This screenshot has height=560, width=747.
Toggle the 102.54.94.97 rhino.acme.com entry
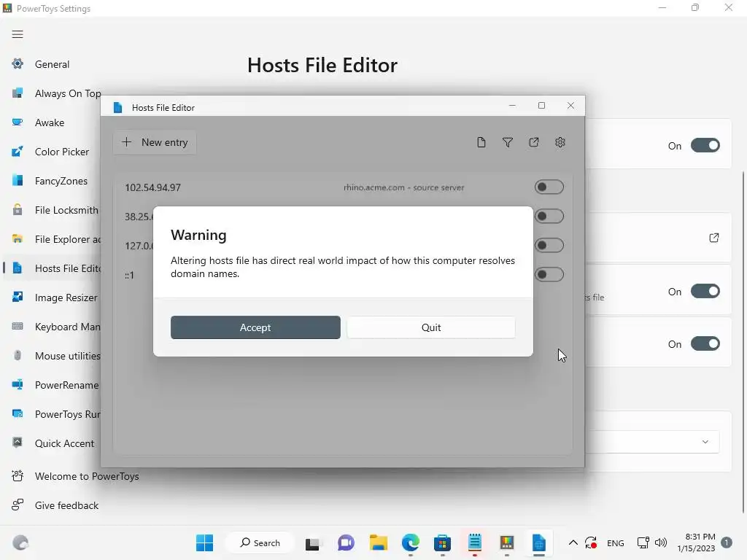pos(549,187)
